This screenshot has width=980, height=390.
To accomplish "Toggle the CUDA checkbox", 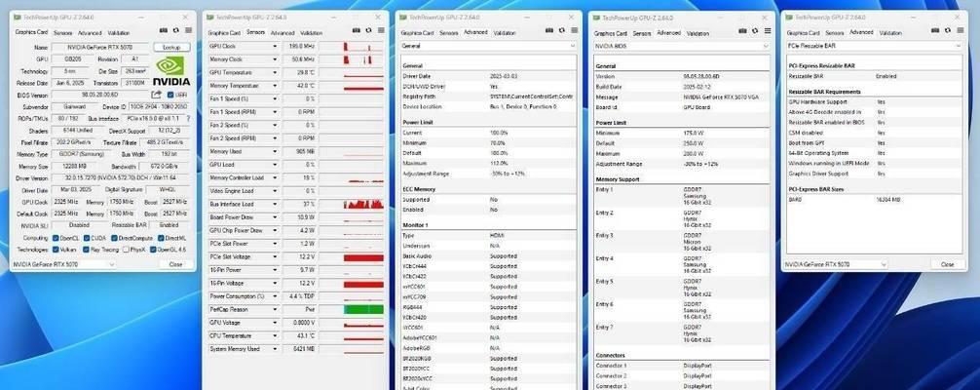I will point(86,239).
